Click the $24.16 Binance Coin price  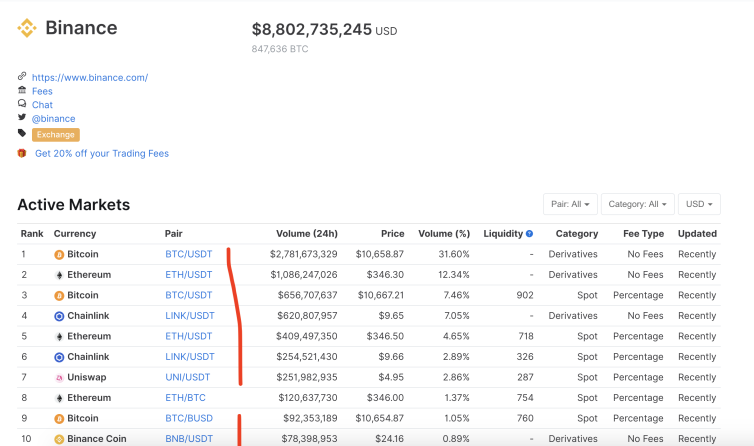coord(390,439)
